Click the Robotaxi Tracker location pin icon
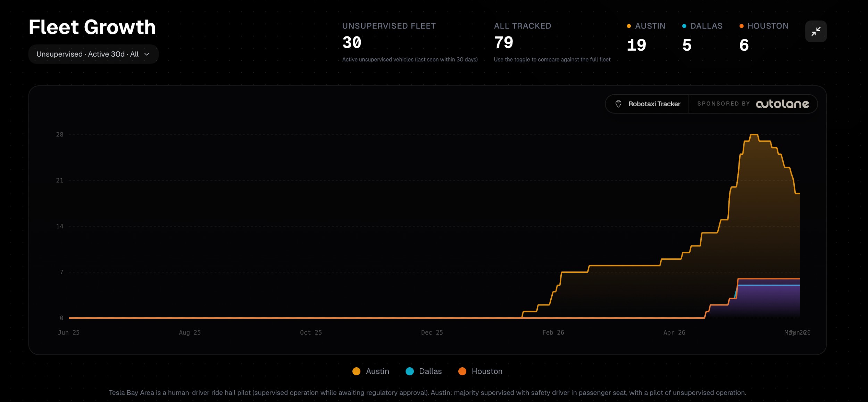 (618, 104)
